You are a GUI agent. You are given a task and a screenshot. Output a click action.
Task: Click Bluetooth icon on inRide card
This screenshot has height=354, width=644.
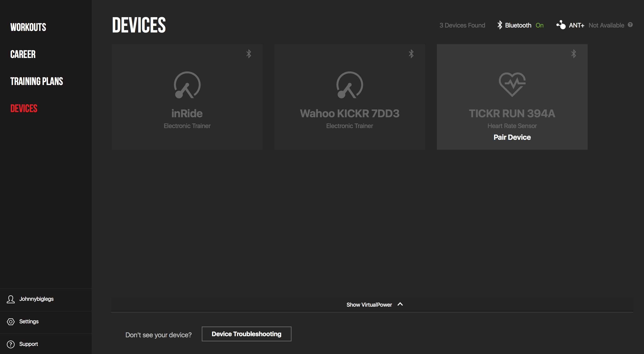pyautogui.click(x=248, y=54)
